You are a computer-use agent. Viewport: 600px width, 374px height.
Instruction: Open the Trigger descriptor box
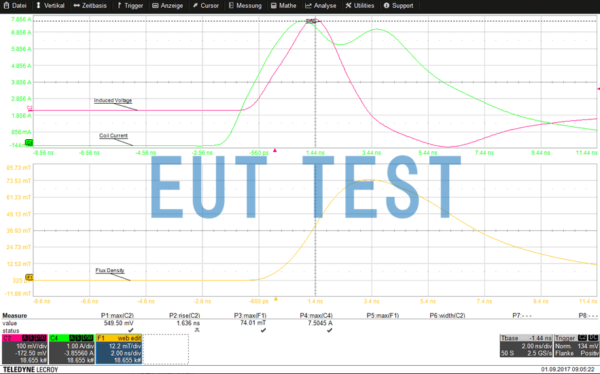point(576,346)
